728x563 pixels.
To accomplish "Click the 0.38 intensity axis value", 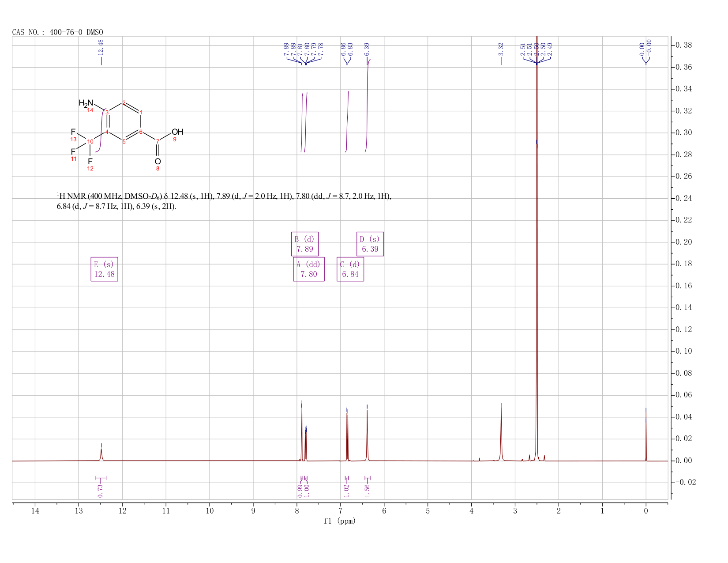I will [x=684, y=45].
